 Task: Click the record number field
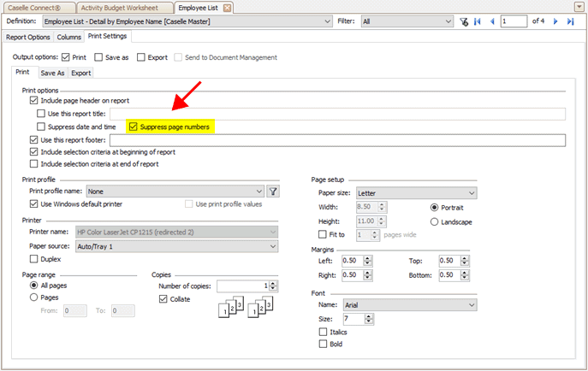click(x=514, y=21)
